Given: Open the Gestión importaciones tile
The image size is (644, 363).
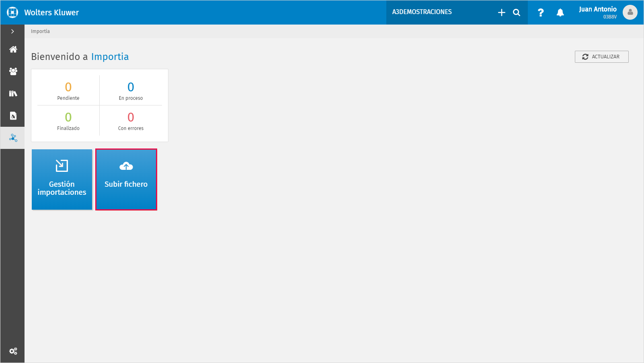Looking at the screenshot, I should [x=62, y=179].
